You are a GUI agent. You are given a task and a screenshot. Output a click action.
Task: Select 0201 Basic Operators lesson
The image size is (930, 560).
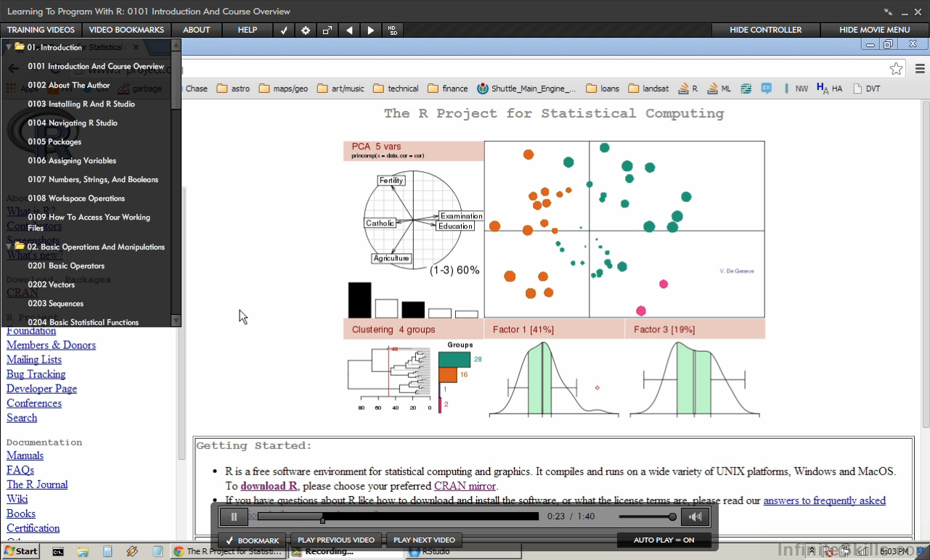click(x=66, y=265)
